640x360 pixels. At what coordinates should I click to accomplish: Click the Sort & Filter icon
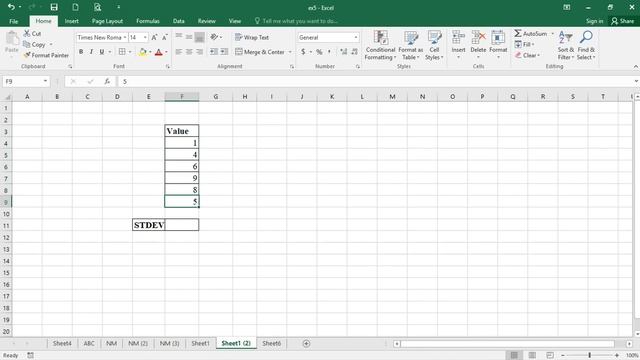[x=566, y=38]
